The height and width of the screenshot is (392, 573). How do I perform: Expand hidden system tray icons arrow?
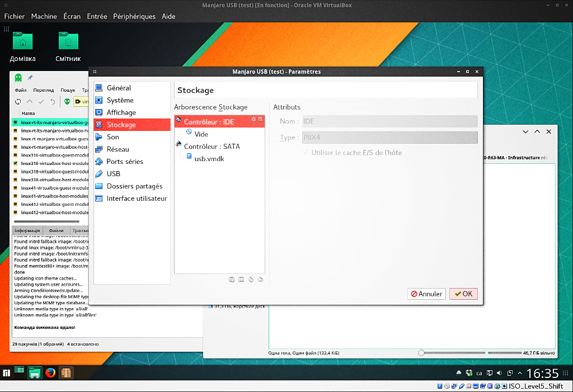click(x=520, y=373)
